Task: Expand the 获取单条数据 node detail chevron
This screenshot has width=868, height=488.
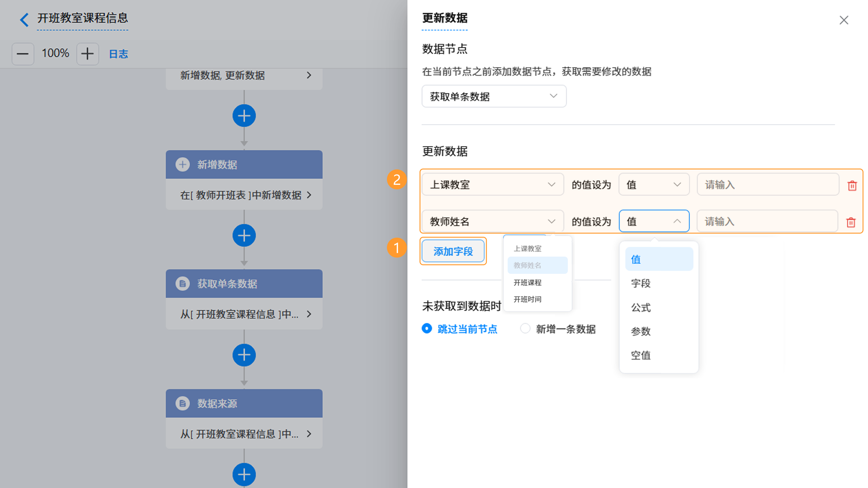Action: (x=309, y=314)
